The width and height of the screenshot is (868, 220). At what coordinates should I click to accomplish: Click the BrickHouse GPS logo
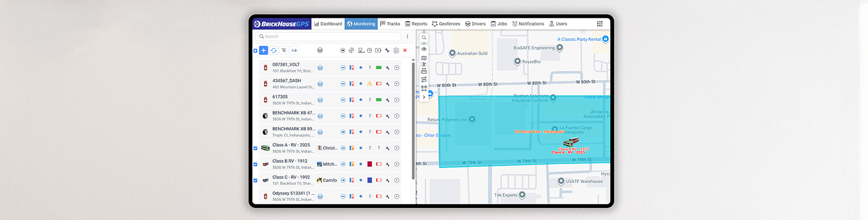(x=282, y=24)
